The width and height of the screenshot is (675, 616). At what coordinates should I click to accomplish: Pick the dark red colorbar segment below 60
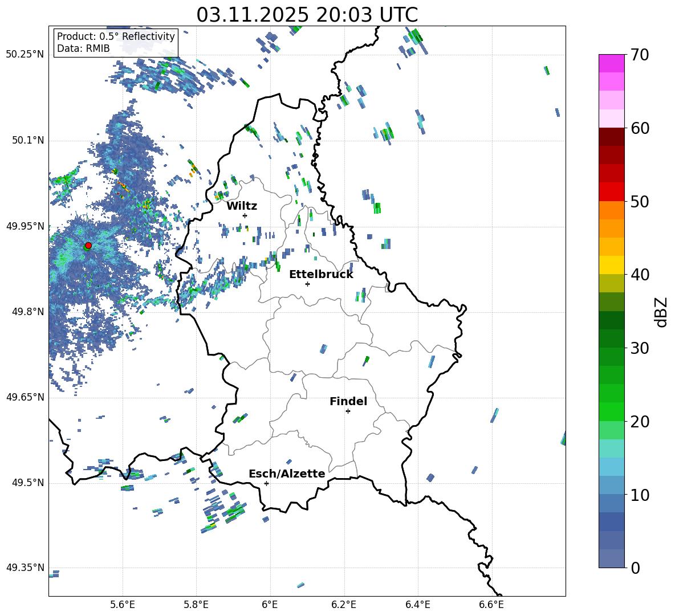(611, 137)
